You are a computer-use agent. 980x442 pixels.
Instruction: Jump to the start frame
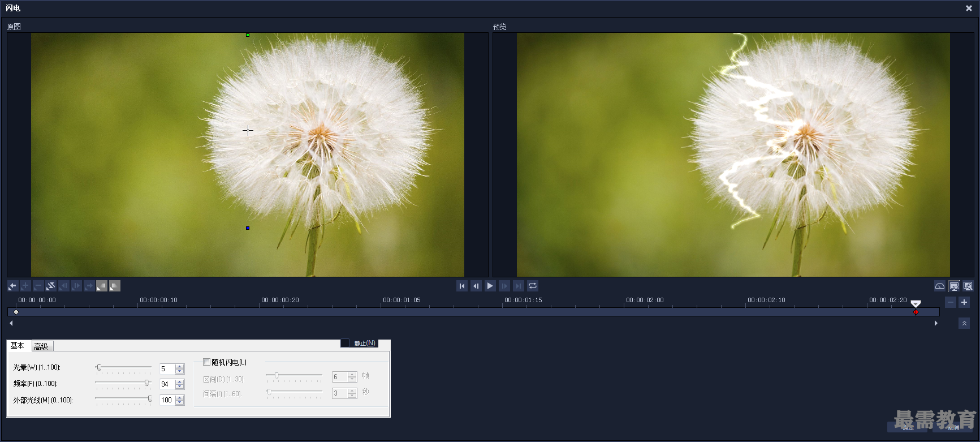click(x=462, y=286)
